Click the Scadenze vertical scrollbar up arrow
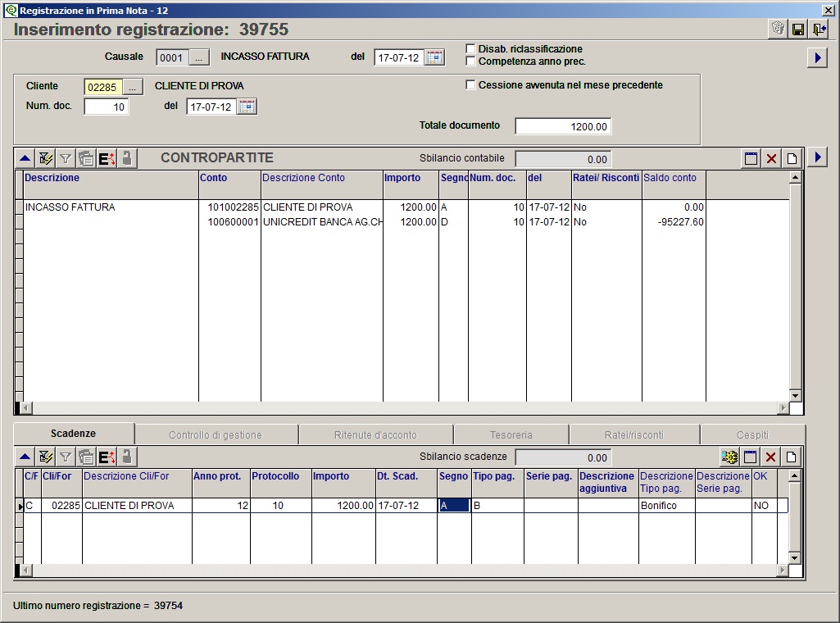The width and height of the screenshot is (840, 623). point(794,475)
